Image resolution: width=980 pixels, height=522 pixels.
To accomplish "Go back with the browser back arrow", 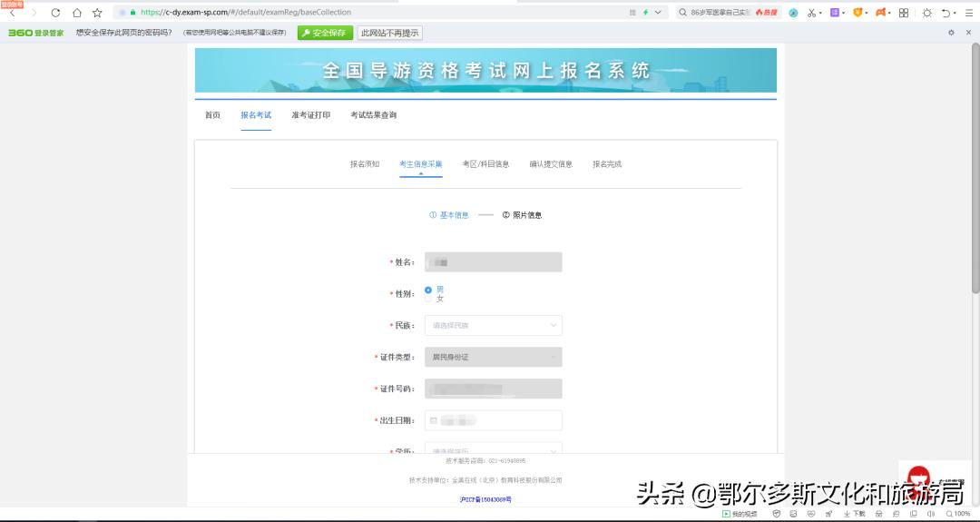I will pyautogui.click(x=12, y=13).
